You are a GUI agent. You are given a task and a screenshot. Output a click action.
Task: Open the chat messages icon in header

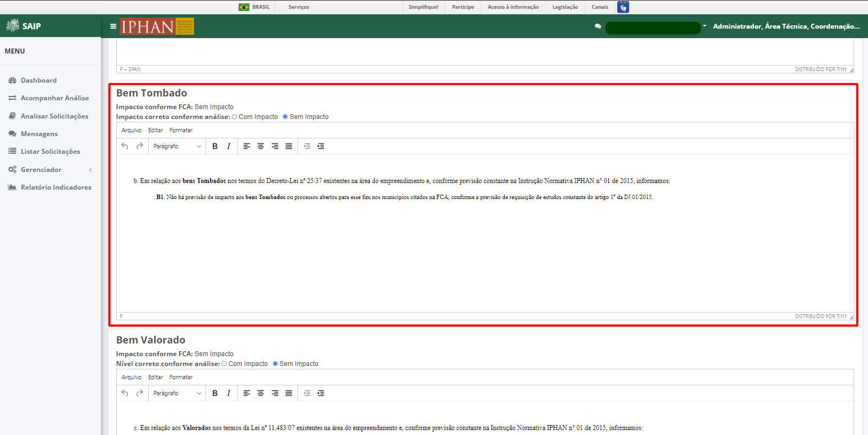[598, 26]
